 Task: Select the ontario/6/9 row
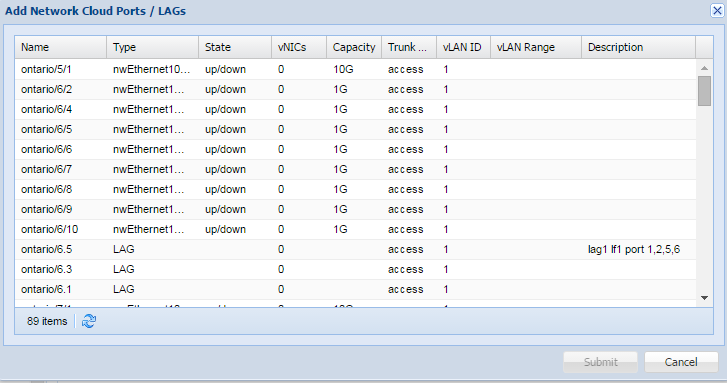coord(355,209)
